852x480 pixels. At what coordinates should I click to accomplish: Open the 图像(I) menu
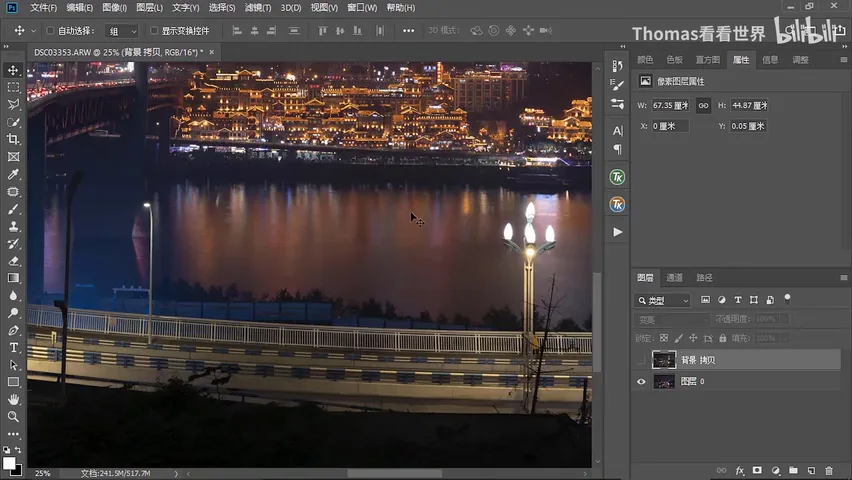point(115,8)
